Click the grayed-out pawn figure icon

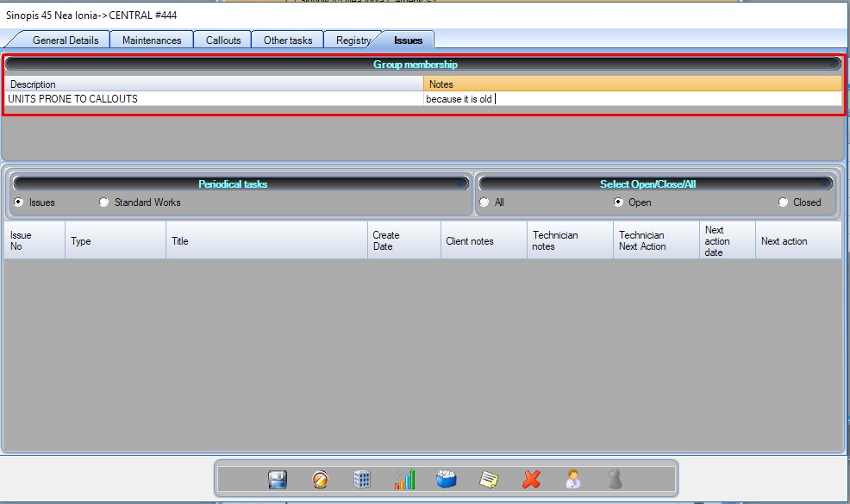[615, 479]
